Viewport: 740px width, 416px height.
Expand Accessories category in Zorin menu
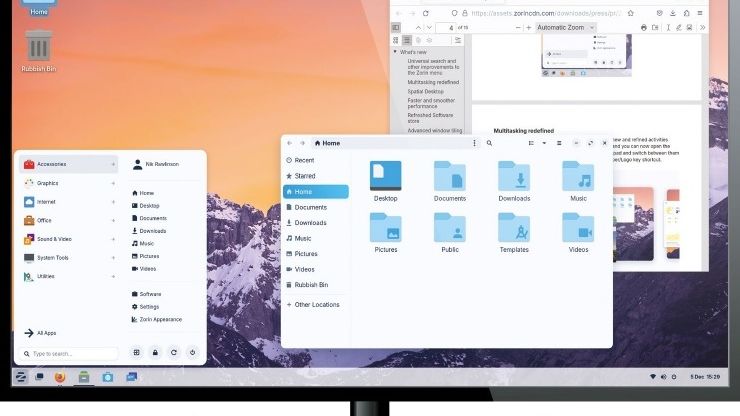68,164
